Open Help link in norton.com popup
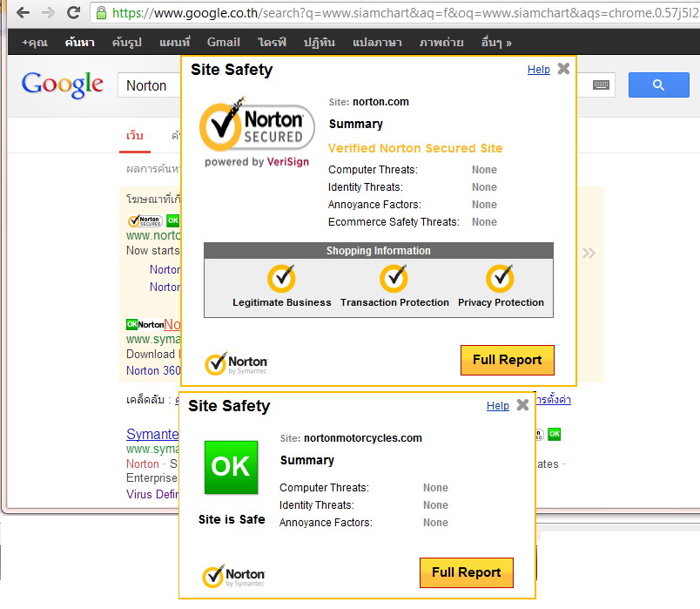The height and width of the screenshot is (609, 700). (x=538, y=70)
